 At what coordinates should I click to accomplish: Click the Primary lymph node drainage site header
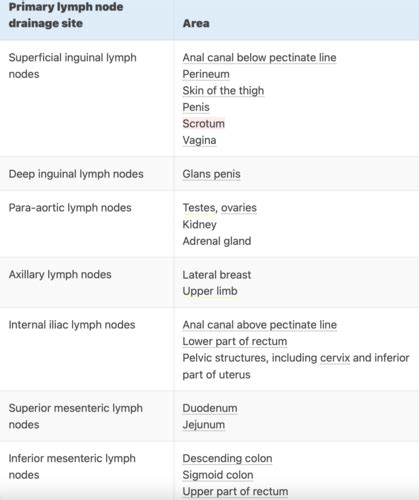tap(66, 15)
